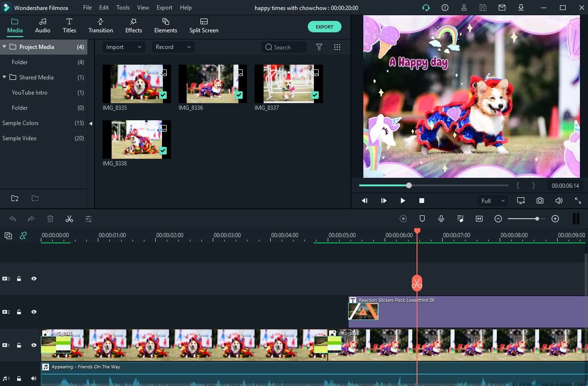Enter fullscreen preview
Screen dimensions: 588x386
578,201
